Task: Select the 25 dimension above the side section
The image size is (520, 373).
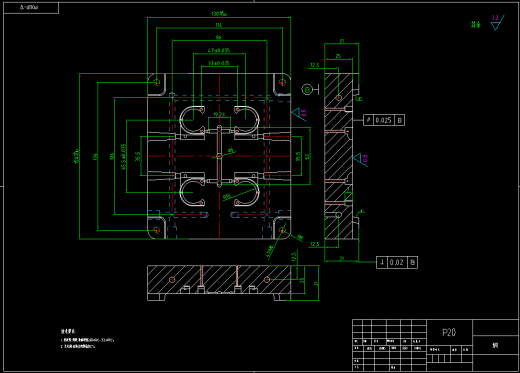Action: [338, 56]
